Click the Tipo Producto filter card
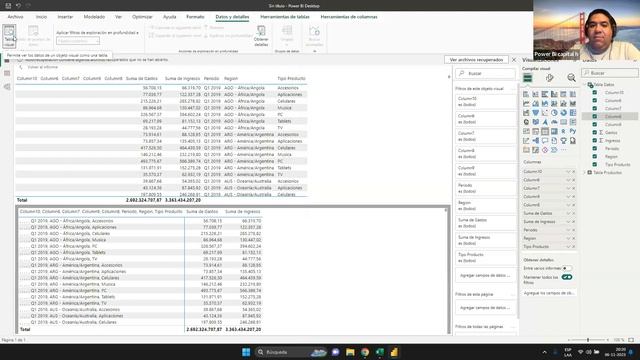640x360 pixels. [486, 257]
